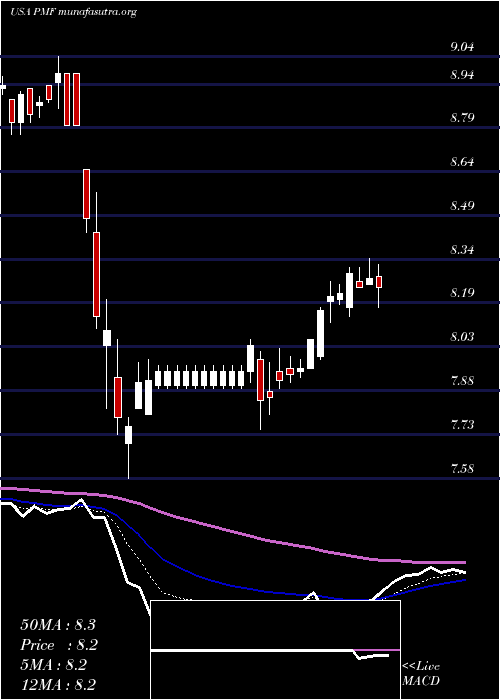500x700 pixels.
Task: Click the lowest candlestick wick touching 7.58
Action: pos(129,448)
